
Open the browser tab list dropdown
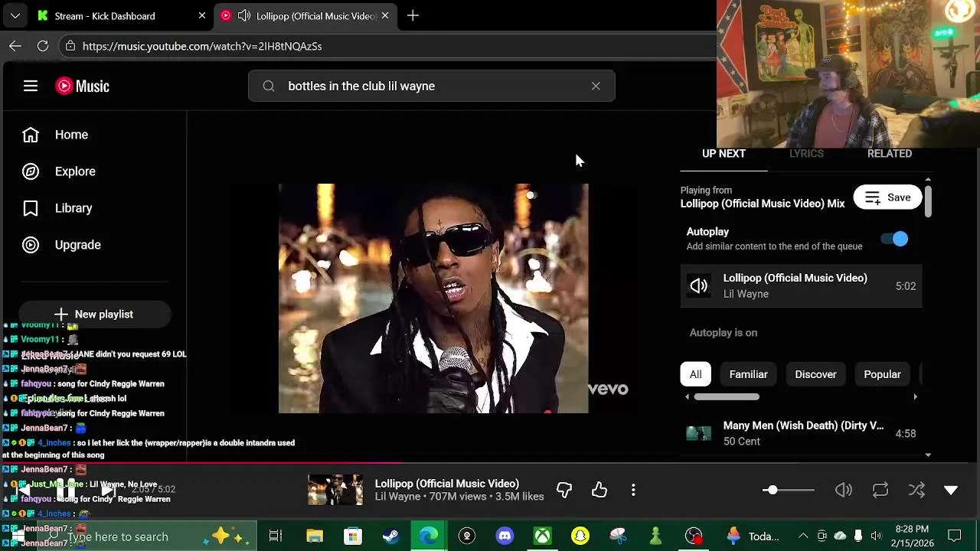tap(15, 15)
